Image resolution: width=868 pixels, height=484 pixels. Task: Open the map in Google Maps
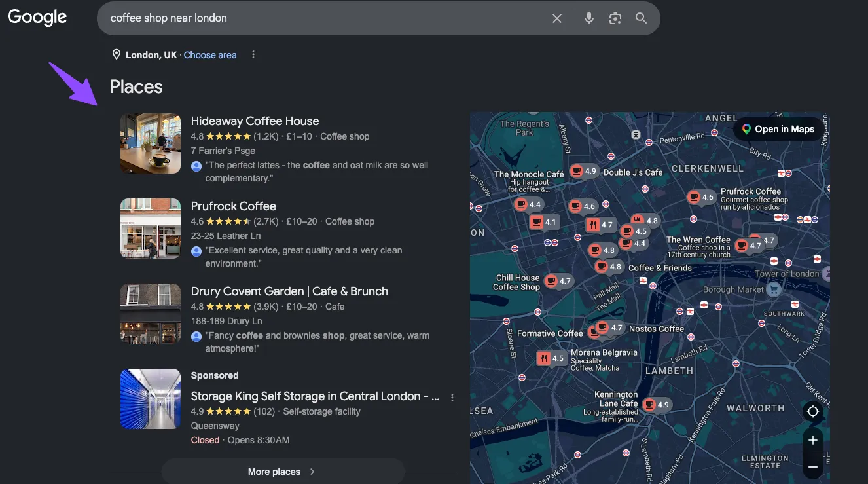(777, 129)
